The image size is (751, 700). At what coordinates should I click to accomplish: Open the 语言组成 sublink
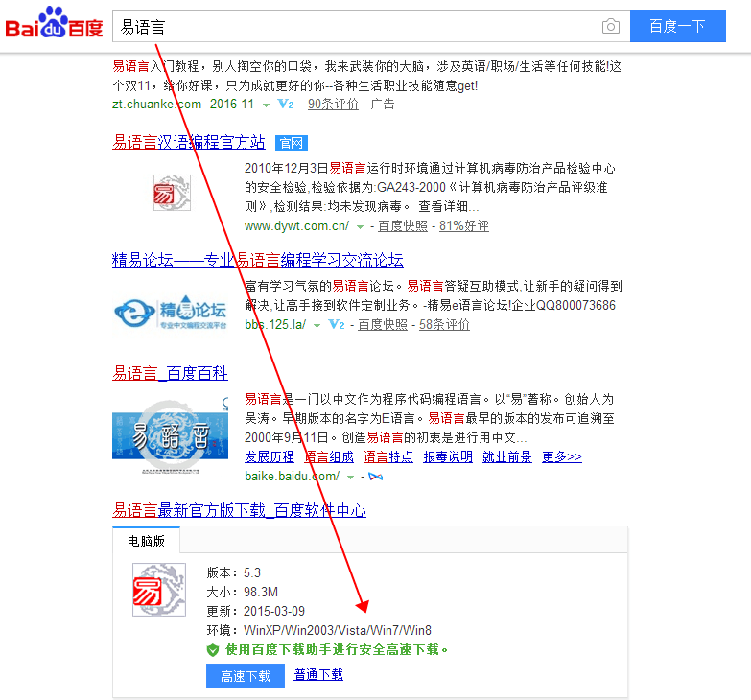pos(329,456)
